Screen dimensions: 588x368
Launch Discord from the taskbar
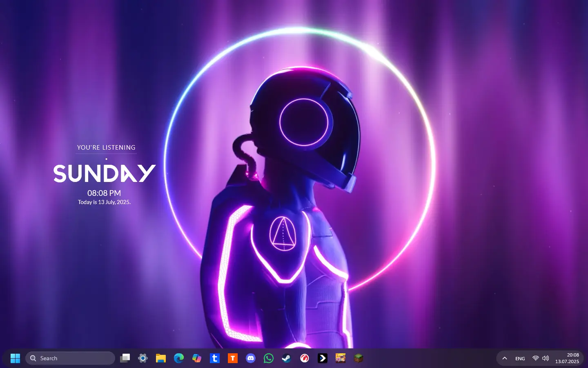coord(251,358)
